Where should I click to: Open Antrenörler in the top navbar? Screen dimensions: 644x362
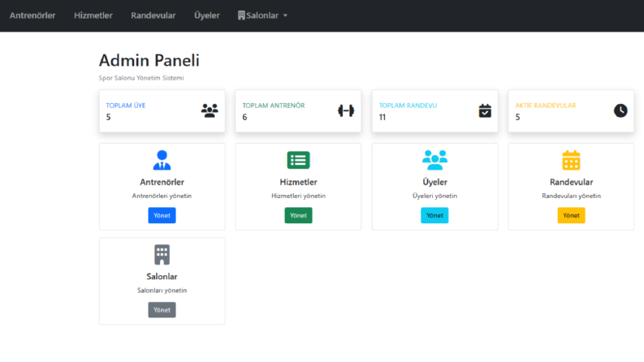(x=32, y=15)
